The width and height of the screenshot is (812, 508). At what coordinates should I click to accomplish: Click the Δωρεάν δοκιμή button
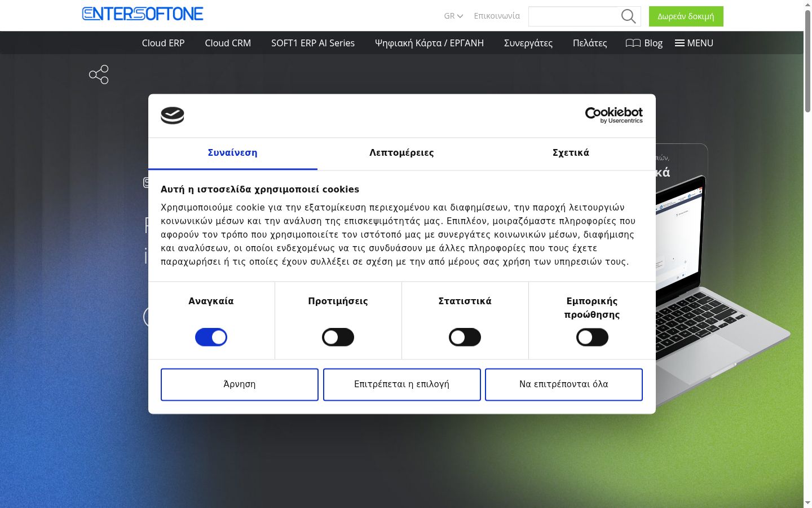pyautogui.click(x=686, y=16)
